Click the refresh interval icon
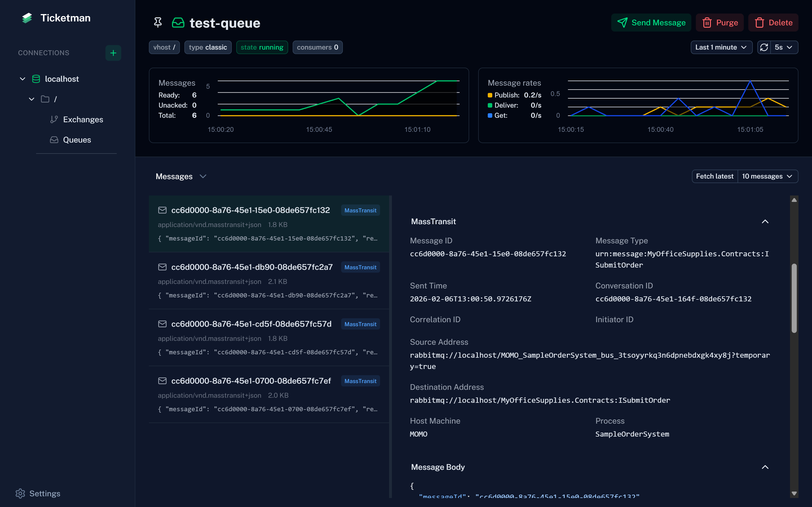The width and height of the screenshot is (812, 507). [x=764, y=47]
